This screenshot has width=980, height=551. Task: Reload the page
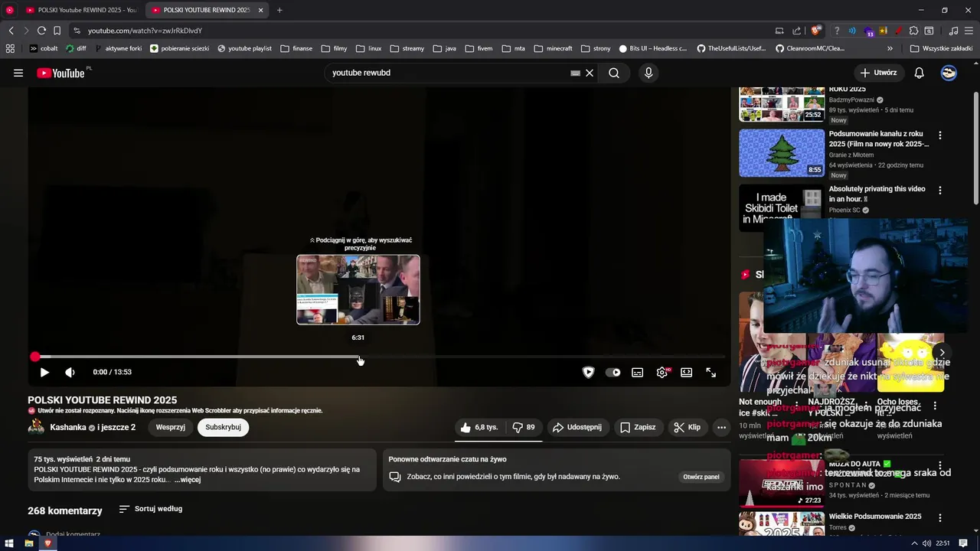pyautogui.click(x=41, y=31)
